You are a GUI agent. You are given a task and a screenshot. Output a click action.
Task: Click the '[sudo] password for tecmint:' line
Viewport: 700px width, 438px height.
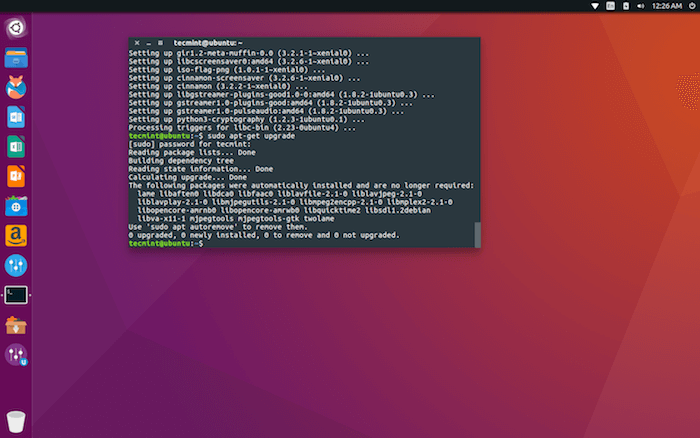(x=190, y=144)
